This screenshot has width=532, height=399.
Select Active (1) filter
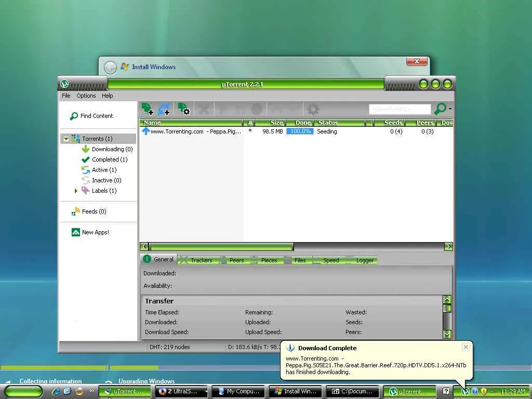pyautogui.click(x=99, y=170)
